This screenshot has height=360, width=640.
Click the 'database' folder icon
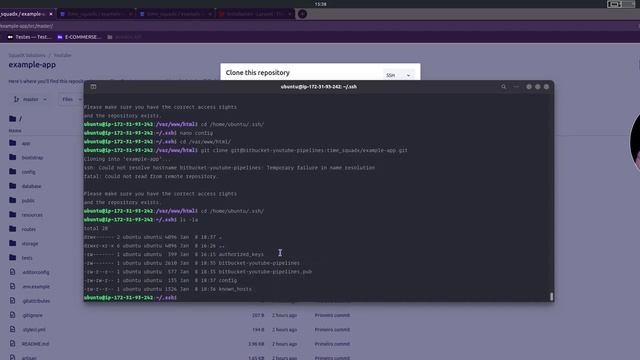pos(13,186)
